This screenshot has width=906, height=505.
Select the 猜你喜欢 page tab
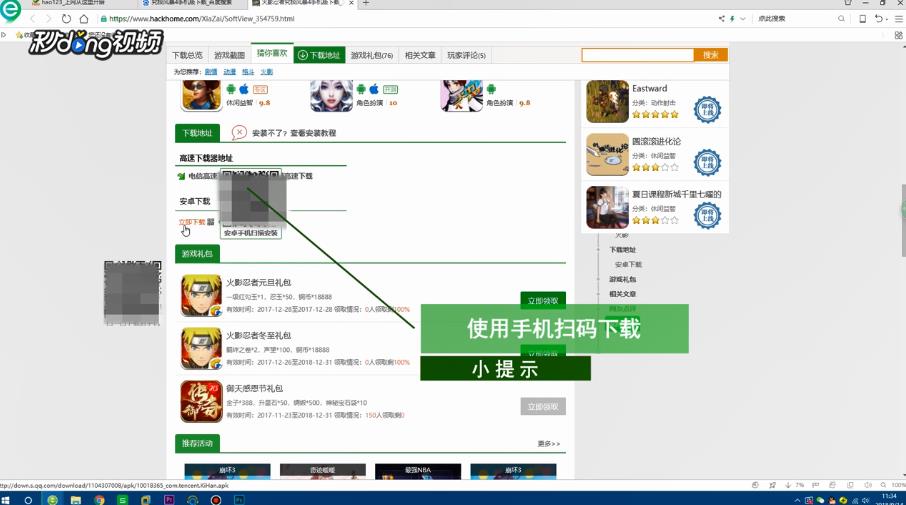(272, 53)
